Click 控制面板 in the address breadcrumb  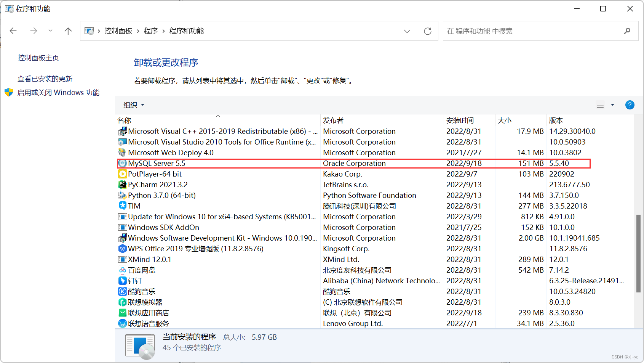[x=118, y=31]
